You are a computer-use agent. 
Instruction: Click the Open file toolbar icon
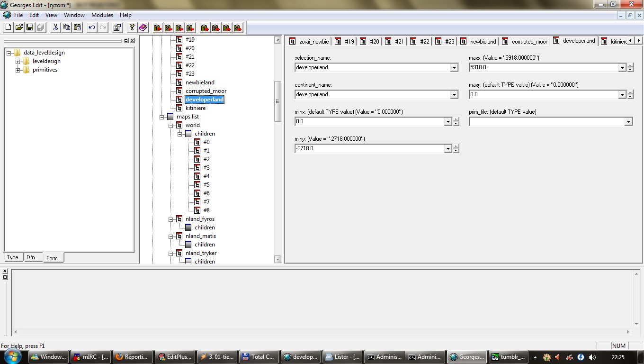click(x=19, y=27)
